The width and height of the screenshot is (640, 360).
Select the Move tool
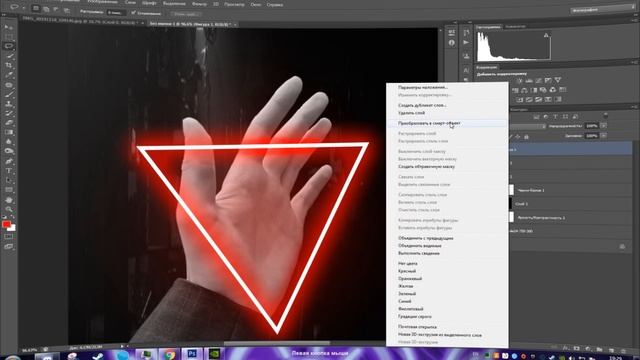9,27
